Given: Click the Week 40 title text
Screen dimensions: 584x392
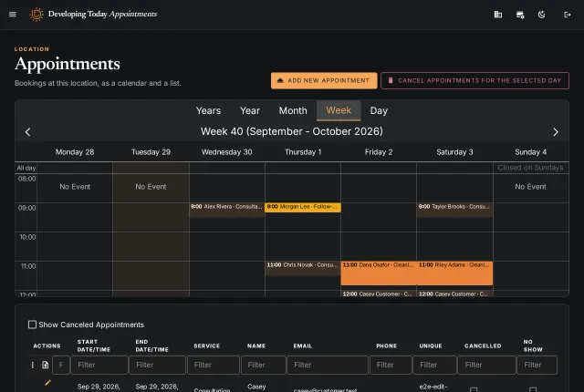Looking at the screenshot, I should point(292,131).
